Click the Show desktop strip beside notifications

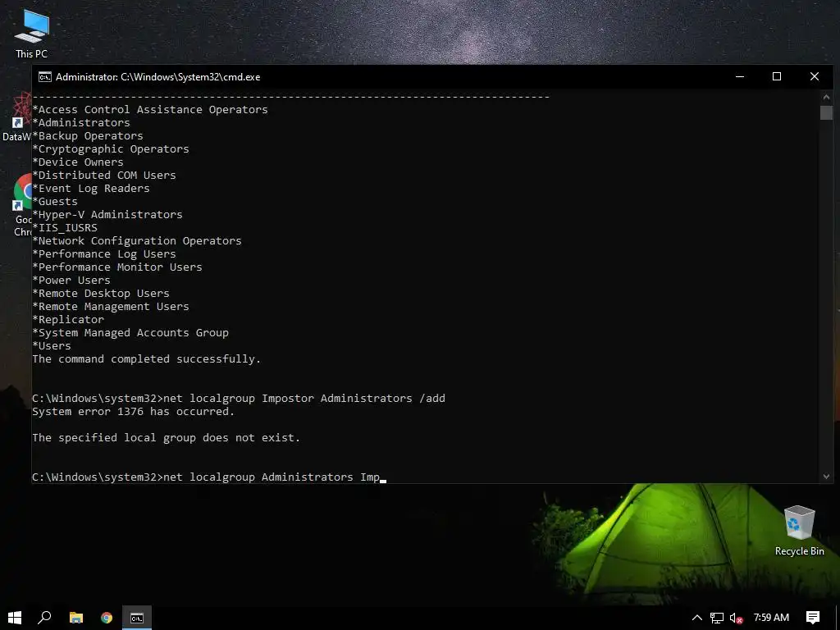pos(838,618)
